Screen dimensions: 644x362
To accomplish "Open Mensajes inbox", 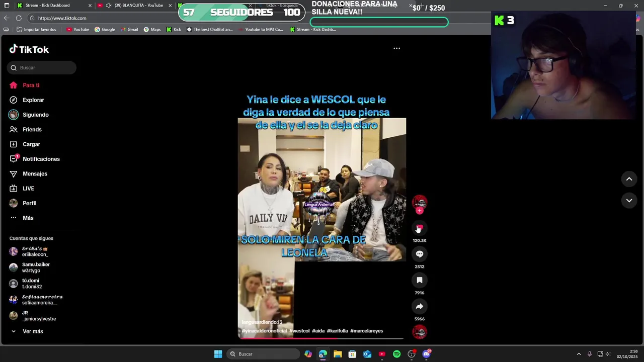I will pyautogui.click(x=28, y=174).
